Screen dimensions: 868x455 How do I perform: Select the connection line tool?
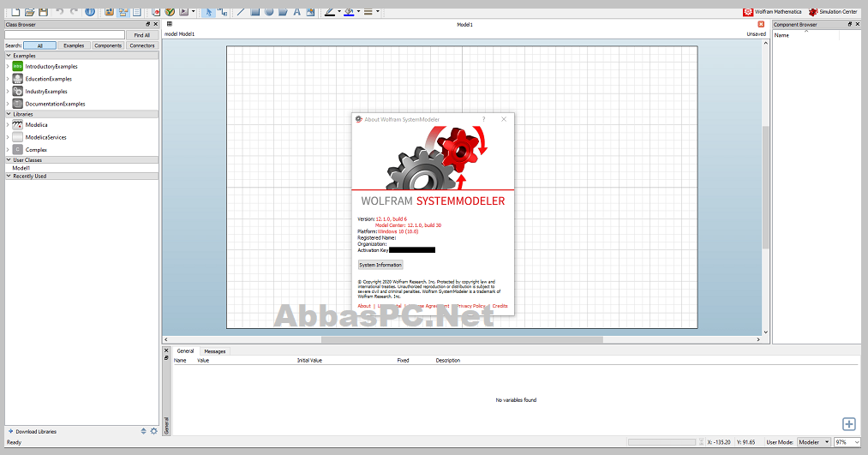[223, 12]
